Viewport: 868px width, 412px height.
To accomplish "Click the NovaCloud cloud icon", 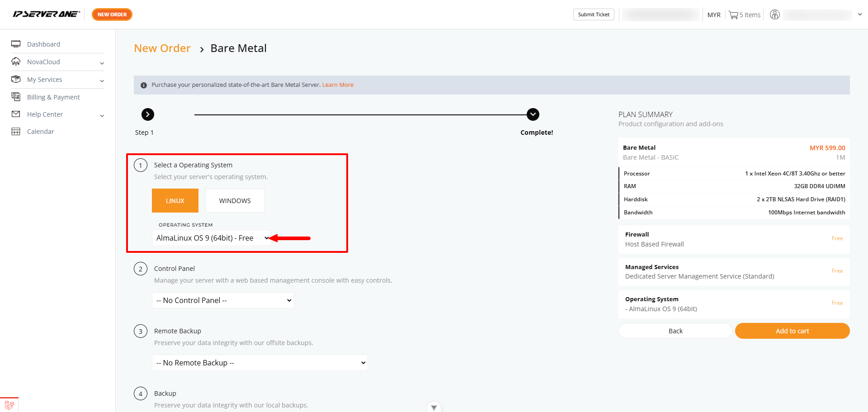I will click(16, 62).
